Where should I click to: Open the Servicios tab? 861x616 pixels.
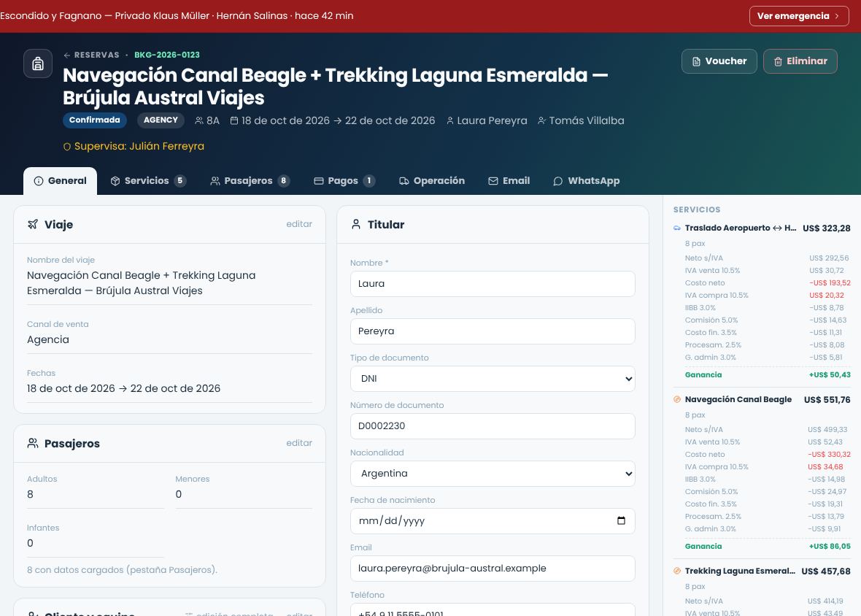(x=148, y=181)
